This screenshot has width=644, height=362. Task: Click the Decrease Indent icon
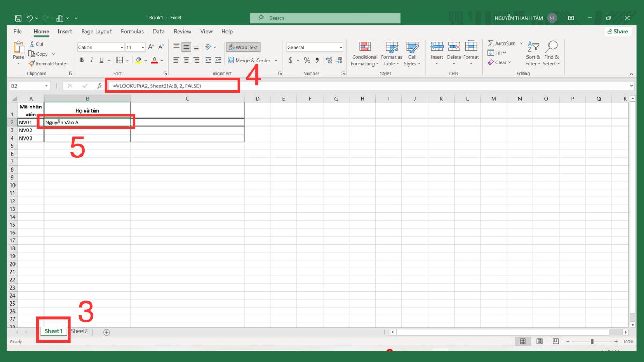pyautogui.click(x=208, y=60)
